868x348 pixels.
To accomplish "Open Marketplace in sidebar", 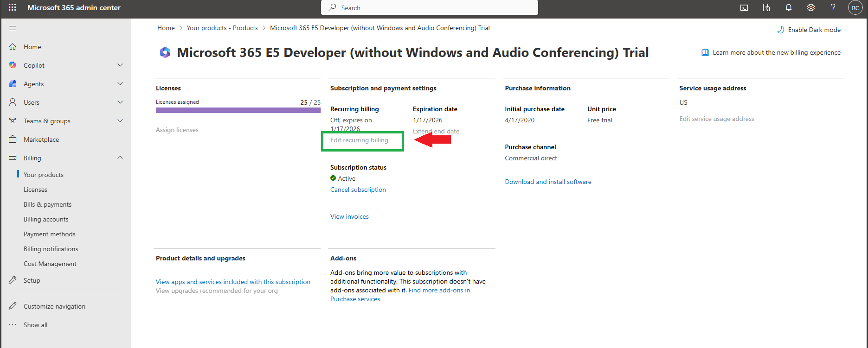I will pyautogui.click(x=41, y=139).
